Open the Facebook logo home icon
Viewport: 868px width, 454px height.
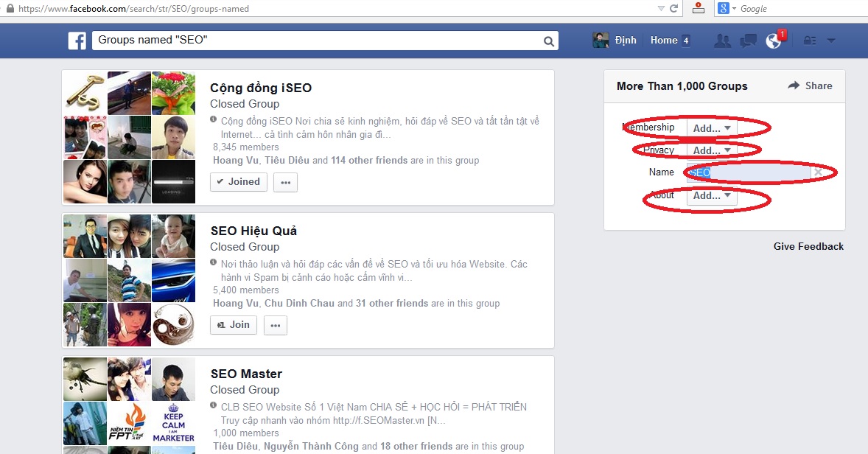[77, 41]
